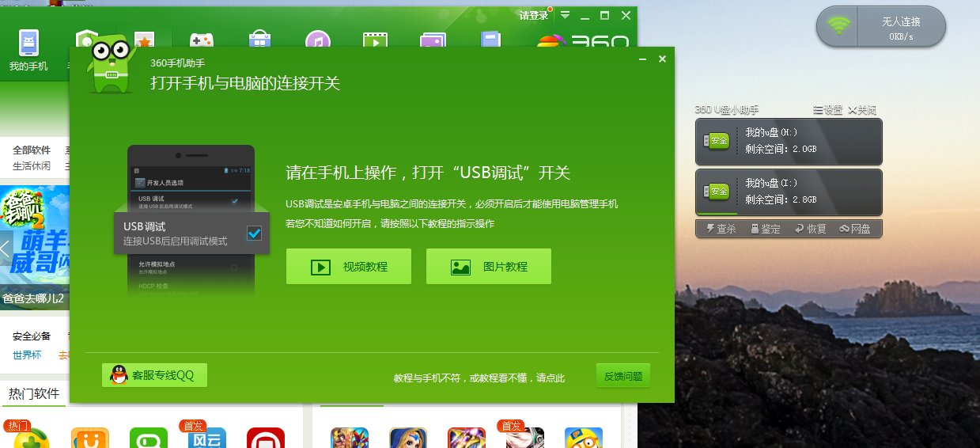Open 网盘 cloud disk

[855, 229]
